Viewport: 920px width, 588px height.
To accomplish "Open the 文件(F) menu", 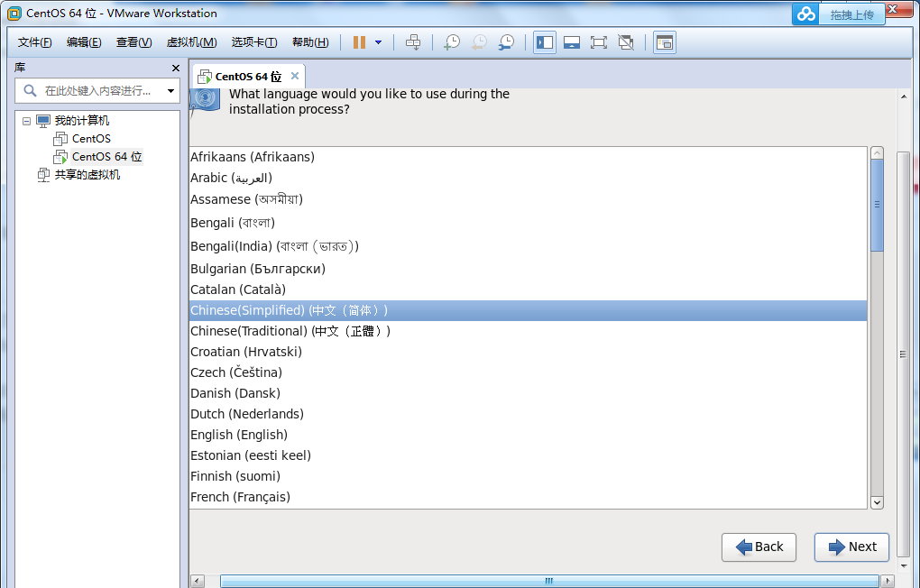I will click(34, 42).
